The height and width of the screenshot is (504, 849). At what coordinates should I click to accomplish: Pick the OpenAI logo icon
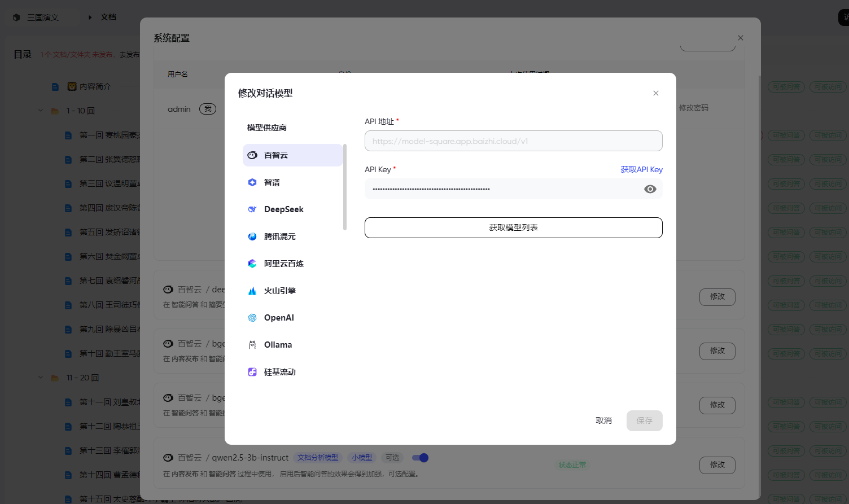pos(252,318)
